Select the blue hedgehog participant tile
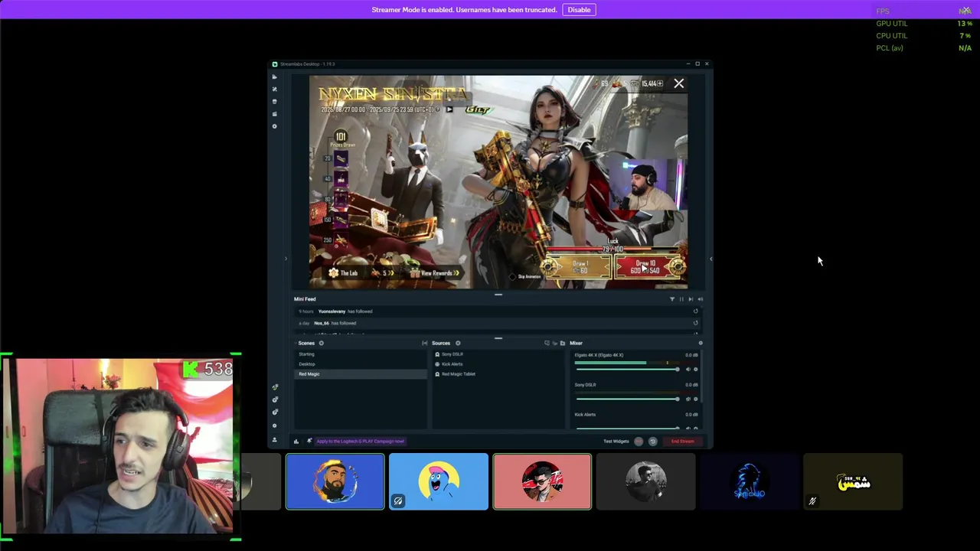The height and width of the screenshot is (551, 980). tap(749, 481)
